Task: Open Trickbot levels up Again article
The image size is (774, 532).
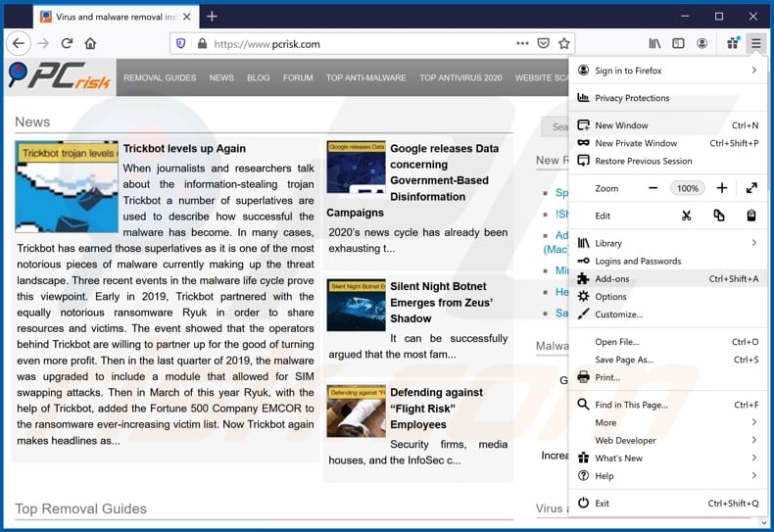Action: [184, 149]
